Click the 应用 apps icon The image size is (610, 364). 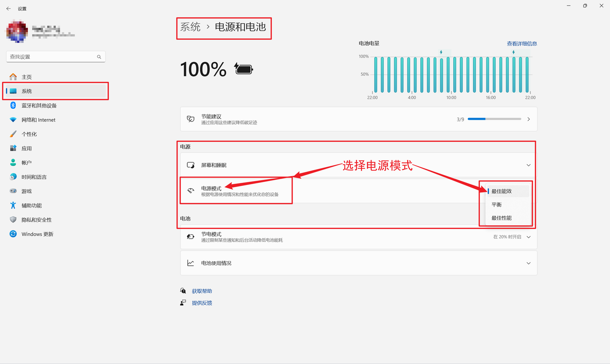[13, 148]
